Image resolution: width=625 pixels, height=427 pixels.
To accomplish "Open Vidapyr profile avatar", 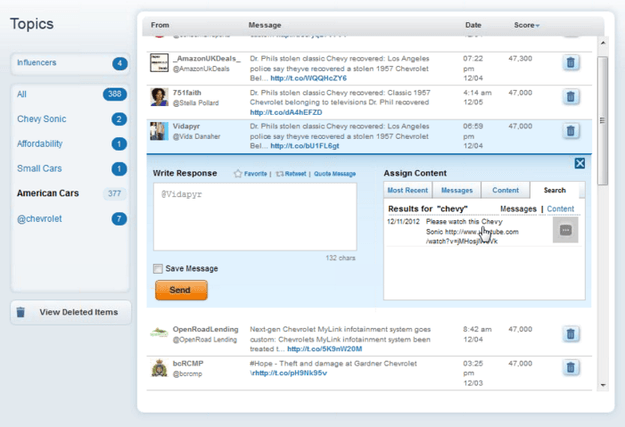I will click(x=159, y=131).
